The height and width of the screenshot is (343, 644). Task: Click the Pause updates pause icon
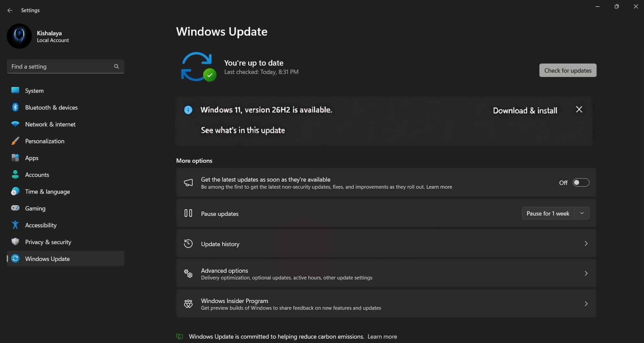(x=188, y=213)
